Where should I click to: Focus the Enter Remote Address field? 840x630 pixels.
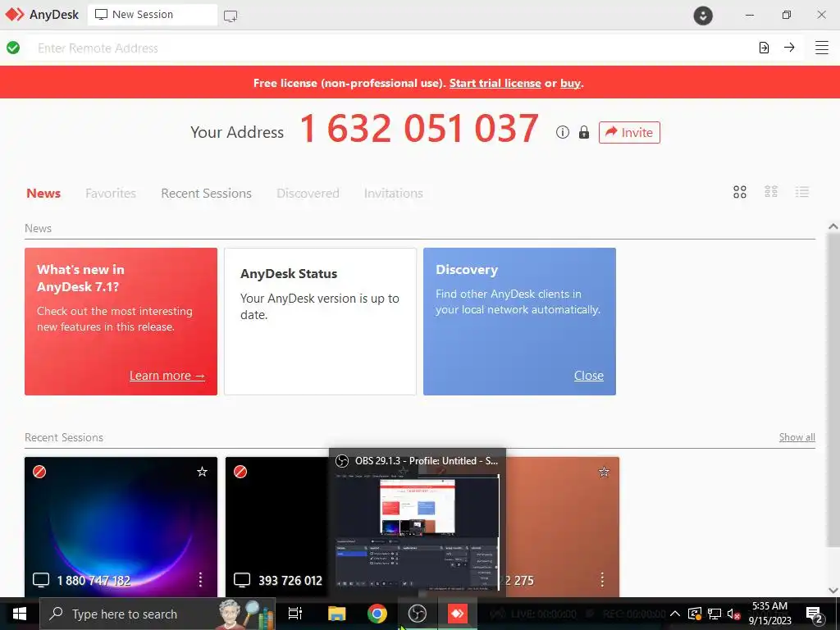click(x=391, y=48)
